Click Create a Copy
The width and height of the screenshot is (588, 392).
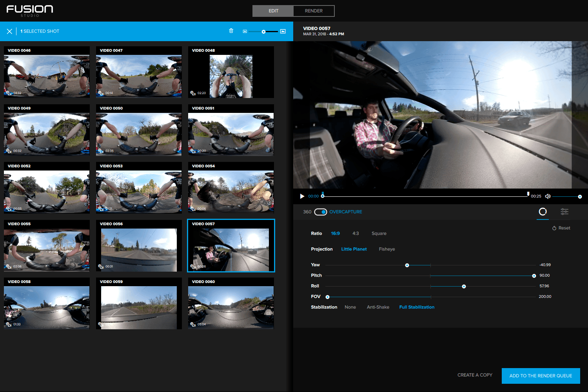point(475,375)
